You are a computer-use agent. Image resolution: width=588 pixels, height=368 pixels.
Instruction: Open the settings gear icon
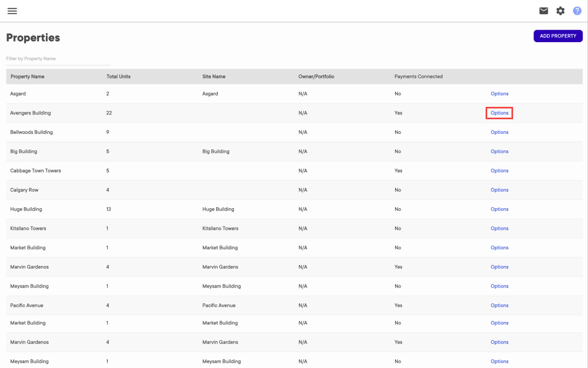pos(561,10)
